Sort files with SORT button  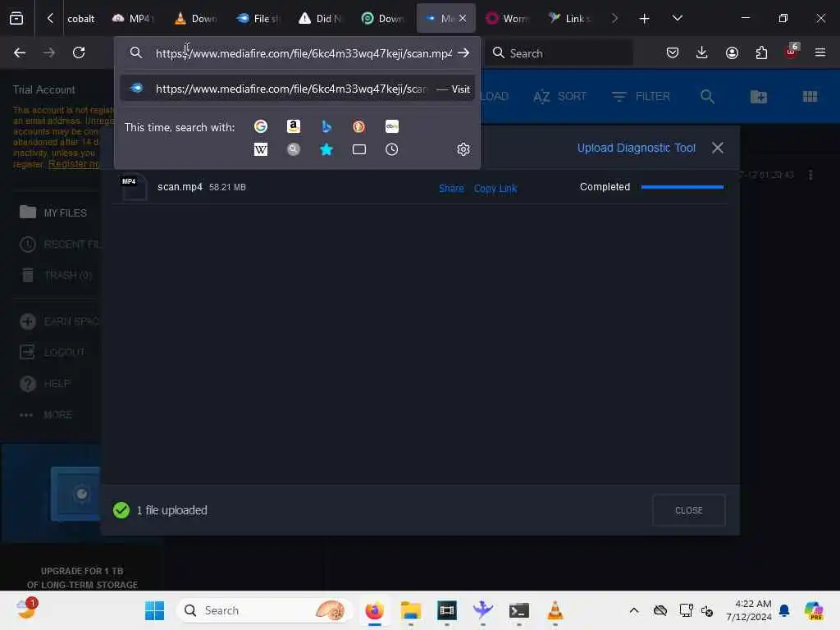click(x=559, y=97)
